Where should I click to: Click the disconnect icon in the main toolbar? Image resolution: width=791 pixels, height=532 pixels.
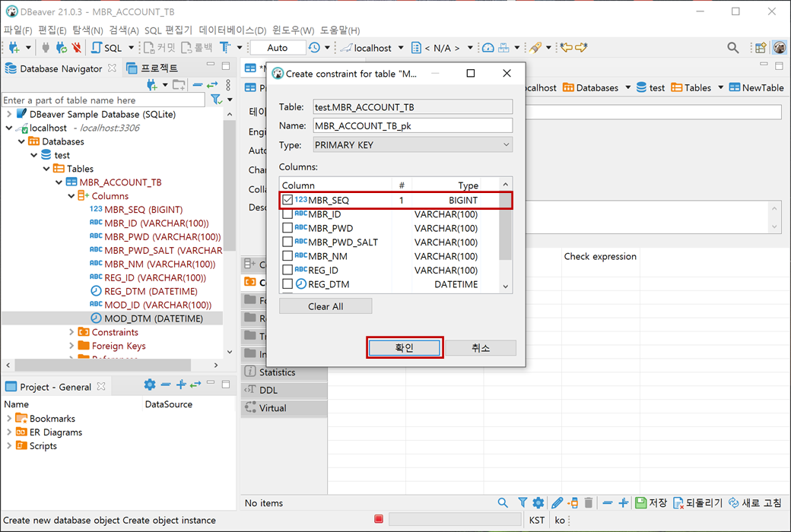[x=77, y=47]
